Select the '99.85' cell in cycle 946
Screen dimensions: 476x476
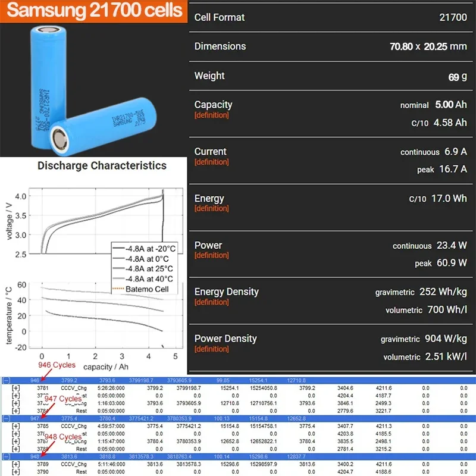(223, 380)
